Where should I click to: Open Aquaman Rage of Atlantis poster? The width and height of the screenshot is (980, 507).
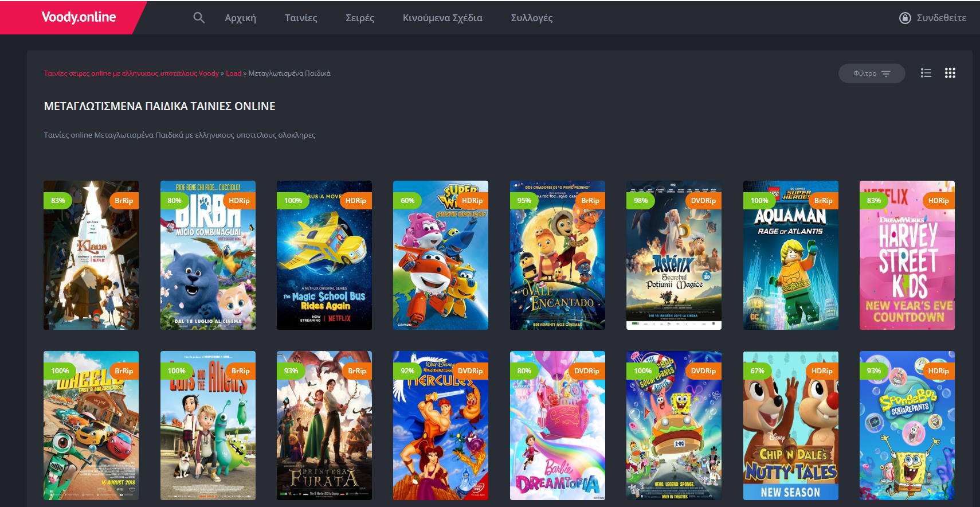coord(791,255)
